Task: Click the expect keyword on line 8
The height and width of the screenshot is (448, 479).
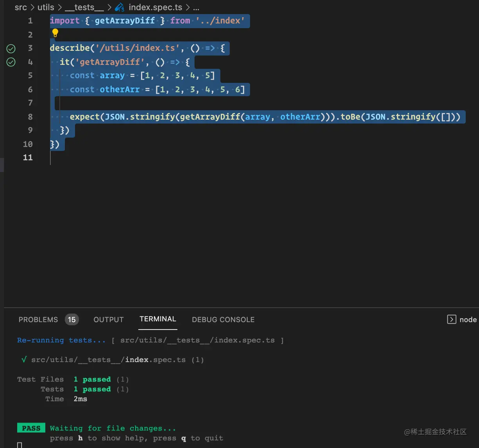Action: pyautogui.click(x=85, y=116)
